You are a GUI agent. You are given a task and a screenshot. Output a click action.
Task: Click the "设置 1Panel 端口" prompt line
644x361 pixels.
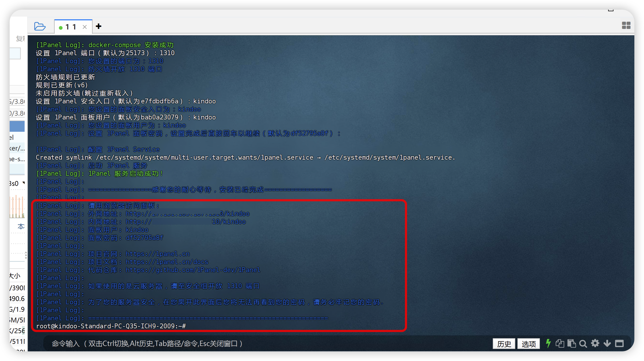(x=105, y=53)
